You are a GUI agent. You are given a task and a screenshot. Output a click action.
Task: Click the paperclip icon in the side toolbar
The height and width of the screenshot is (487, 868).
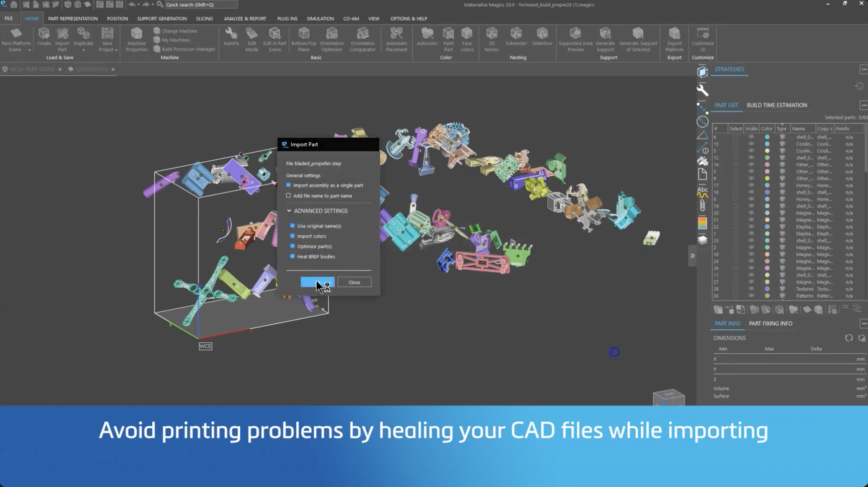click(x=702, y=206)
